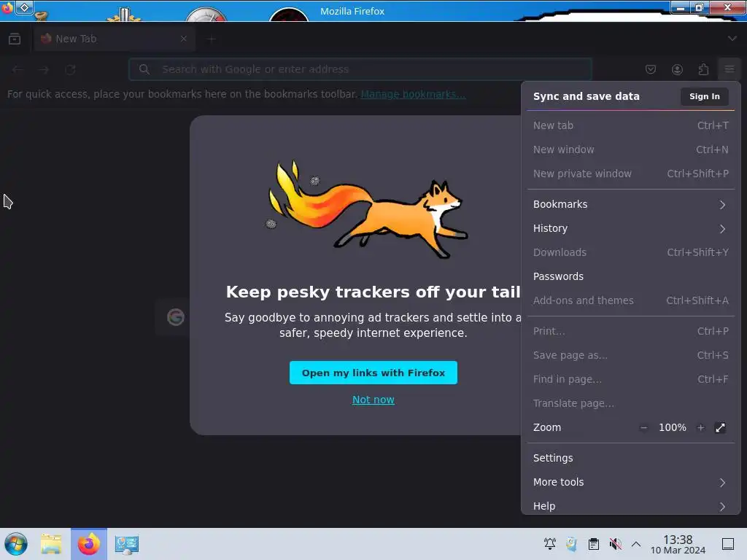Zoom out with the minus button
747x560 pixels.
pos(643,427)
